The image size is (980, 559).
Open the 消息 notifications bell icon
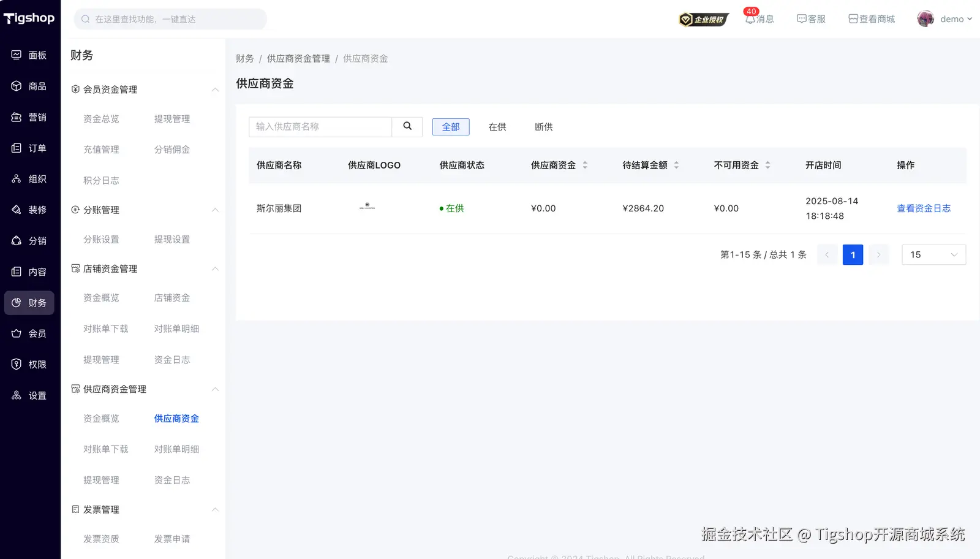750,19
